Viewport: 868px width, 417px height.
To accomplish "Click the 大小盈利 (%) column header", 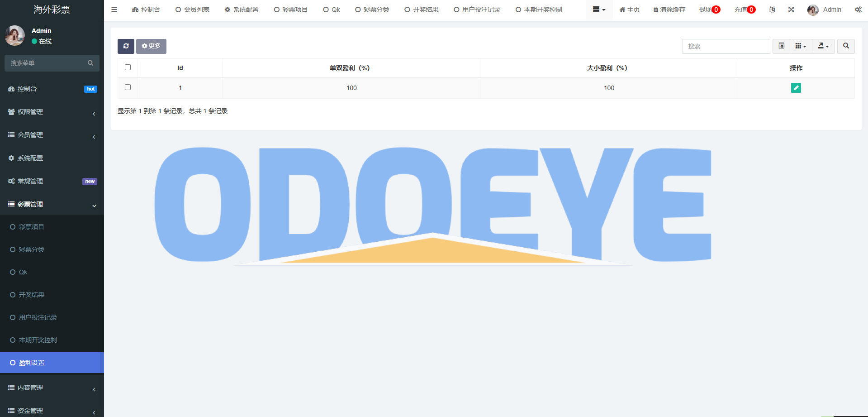I will 609,68.
